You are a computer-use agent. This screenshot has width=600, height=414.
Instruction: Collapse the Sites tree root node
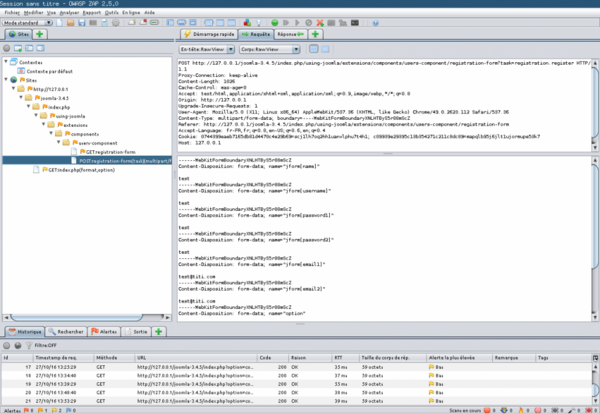tap(6, 80)
